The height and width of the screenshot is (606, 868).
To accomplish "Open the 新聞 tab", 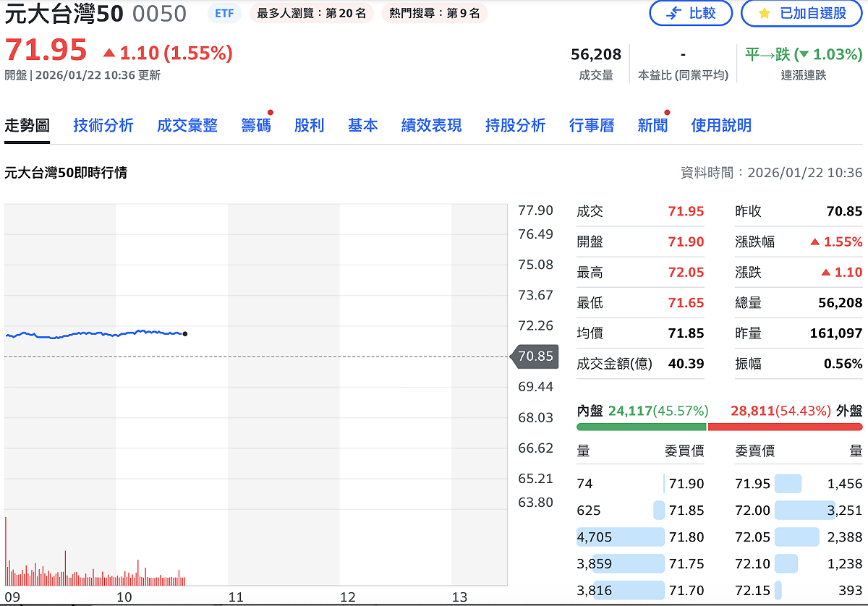I will 652,125.
